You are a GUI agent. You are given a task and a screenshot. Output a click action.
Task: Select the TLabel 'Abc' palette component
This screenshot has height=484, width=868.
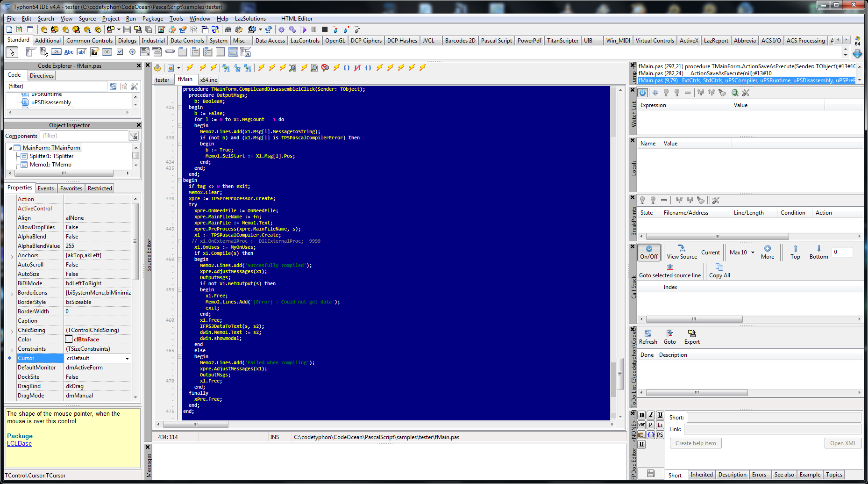[69, 52]
